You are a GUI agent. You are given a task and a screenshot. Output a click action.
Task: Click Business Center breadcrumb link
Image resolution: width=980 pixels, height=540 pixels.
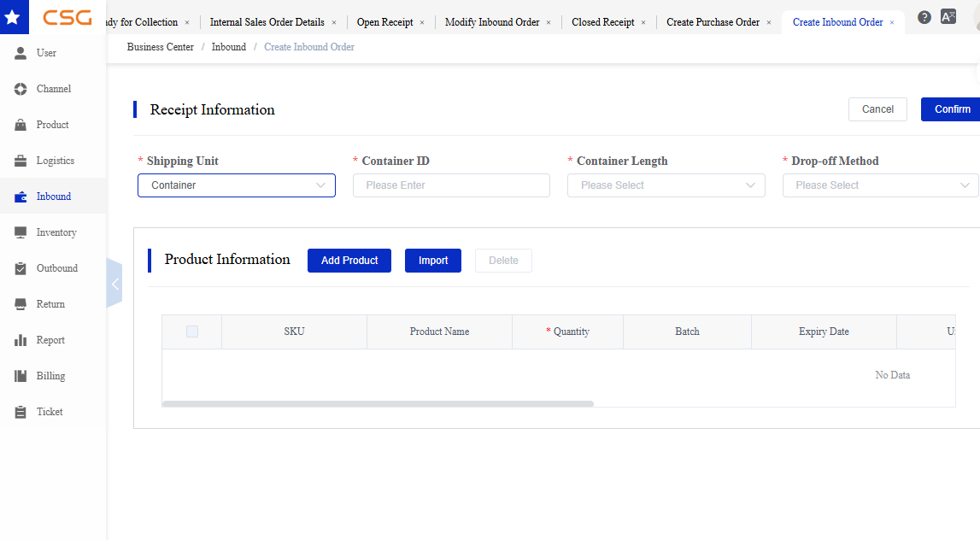(161, 47)
